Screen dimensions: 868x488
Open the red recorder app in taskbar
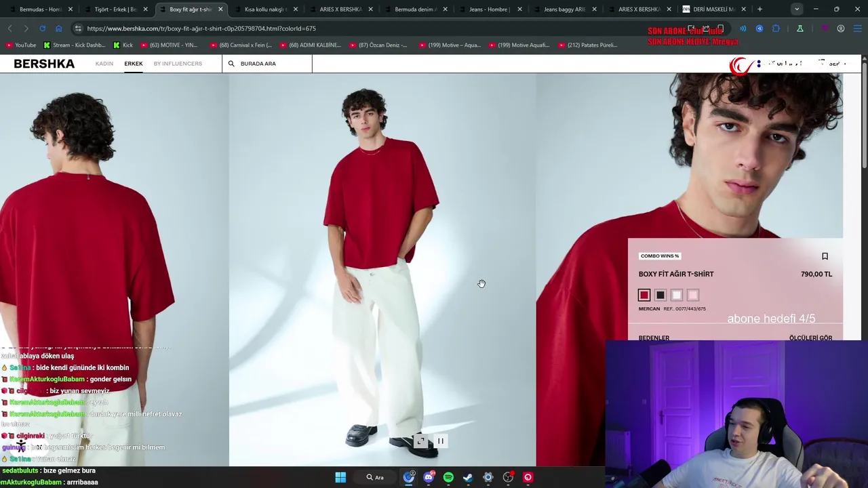(528, 477)
